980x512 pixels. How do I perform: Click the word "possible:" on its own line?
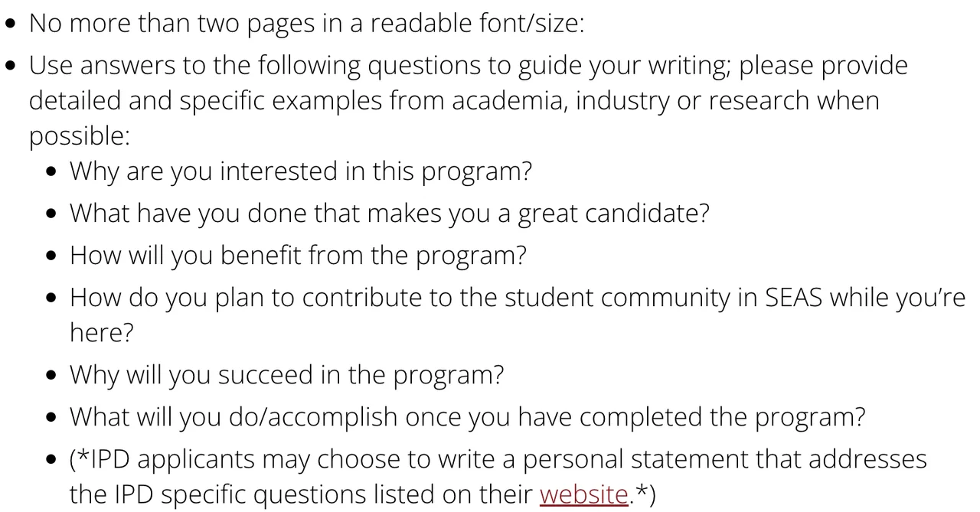click(x=80, y=135)
